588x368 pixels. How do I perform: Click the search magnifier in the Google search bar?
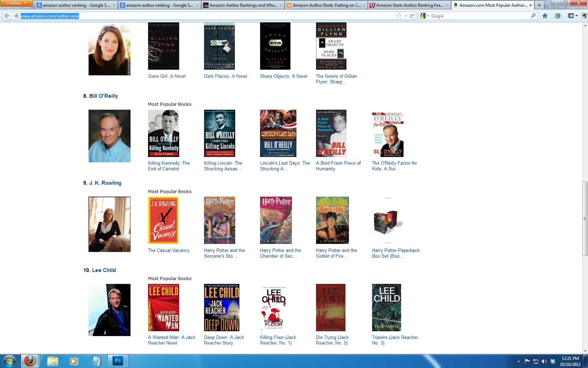[x=533, y=16]
